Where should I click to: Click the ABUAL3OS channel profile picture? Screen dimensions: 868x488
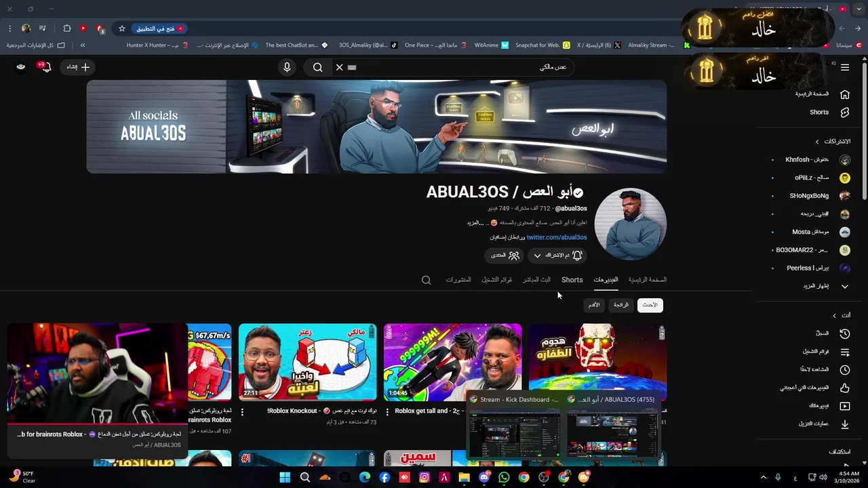[631, 224]
